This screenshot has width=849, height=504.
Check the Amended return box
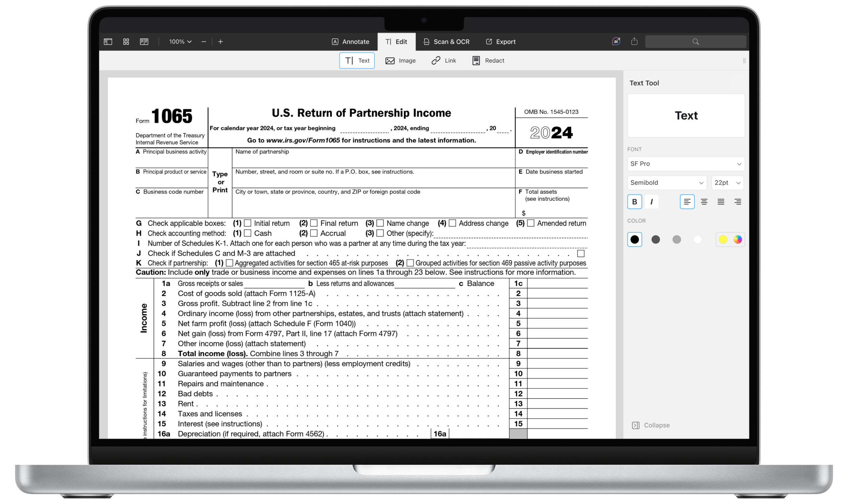[531, 223]
